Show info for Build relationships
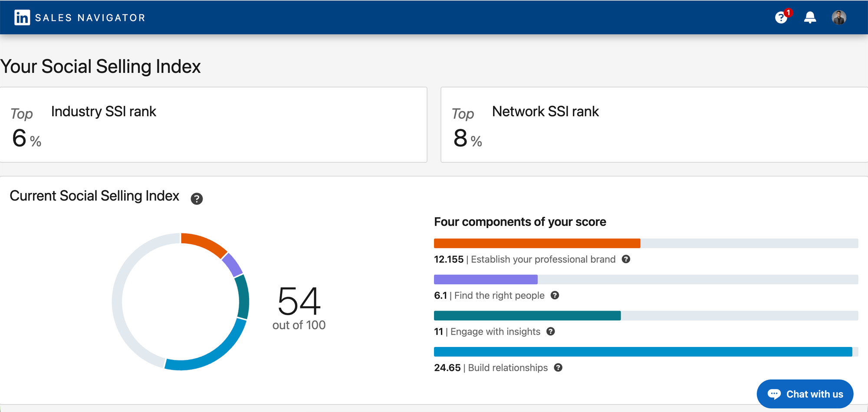The height and width of the screenshot is (412, 868). coord(558,368)
